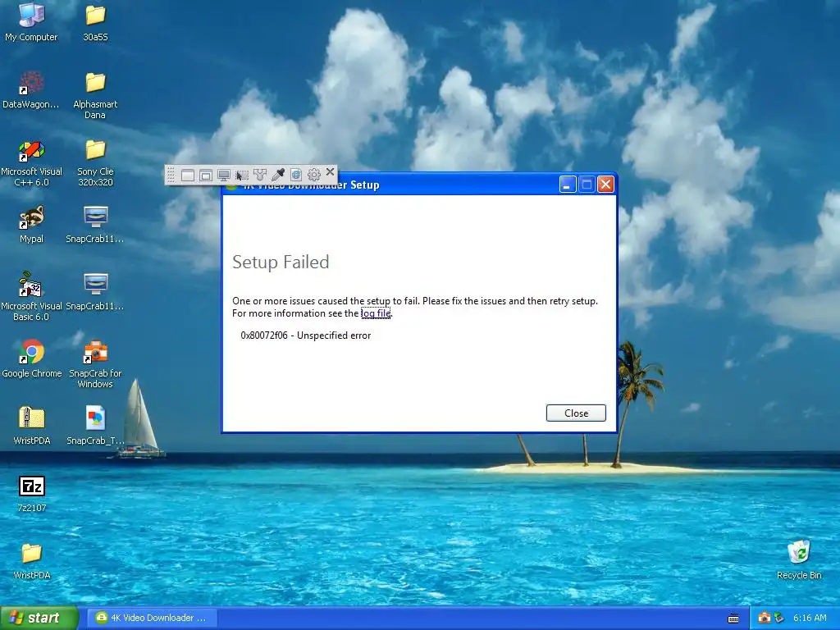Click 4K Video Downloader taskbar button
Image resolution: width=840 pixels, height=630 pixels.
coord(152,618)
